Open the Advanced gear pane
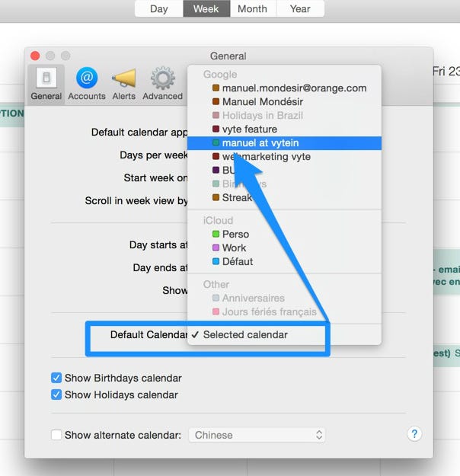 [x=163, y=84]
